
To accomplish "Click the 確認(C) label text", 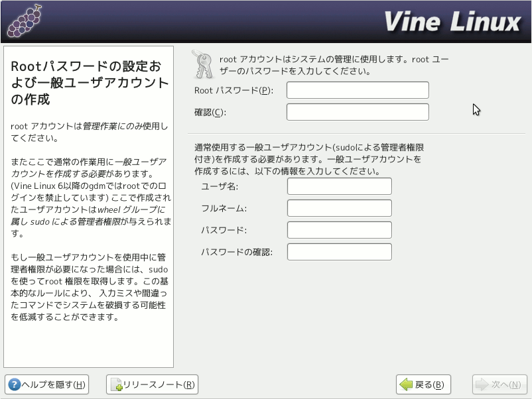I will click(x=210, y=112).
